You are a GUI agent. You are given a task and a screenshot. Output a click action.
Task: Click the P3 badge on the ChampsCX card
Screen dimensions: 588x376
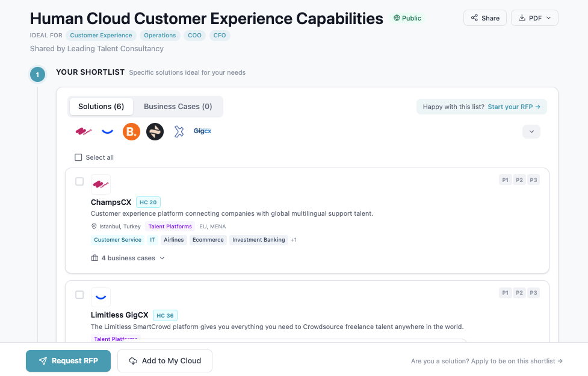533,180
